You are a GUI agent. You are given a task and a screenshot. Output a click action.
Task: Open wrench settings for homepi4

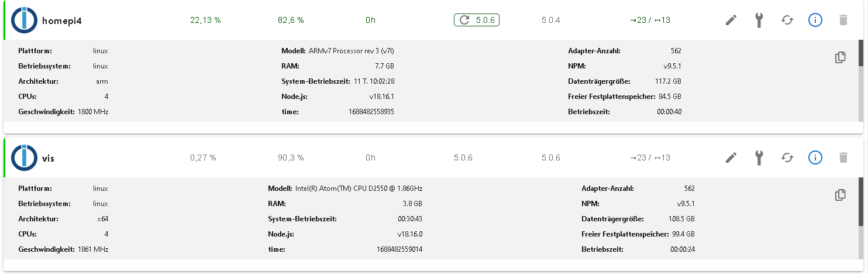(x=759, y=20)
